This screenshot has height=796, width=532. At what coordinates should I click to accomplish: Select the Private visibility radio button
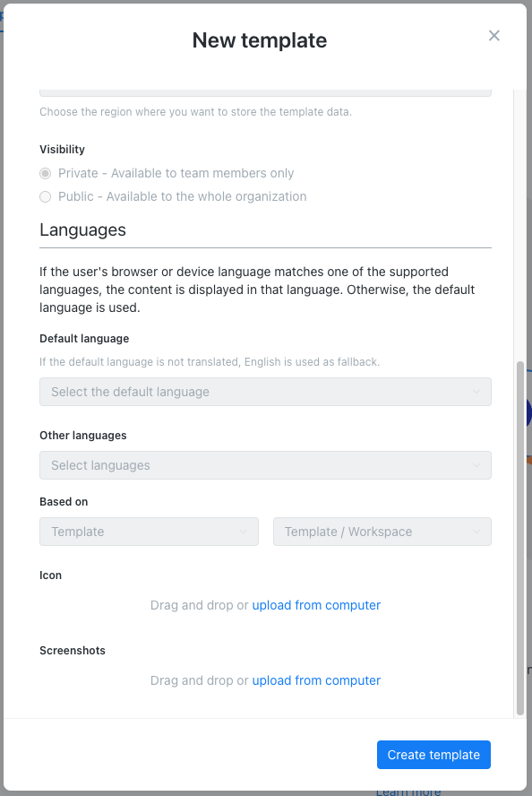[45, 174]
